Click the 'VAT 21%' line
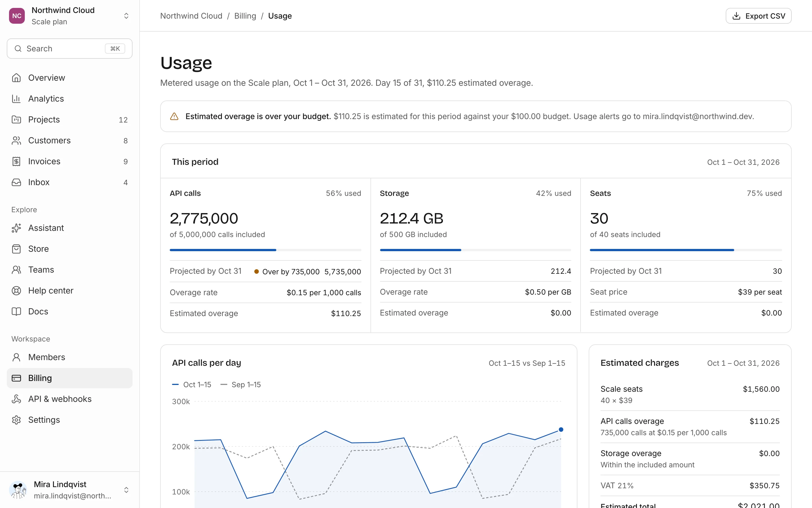The height and width of the screenshot is (508, 812). 690,485
